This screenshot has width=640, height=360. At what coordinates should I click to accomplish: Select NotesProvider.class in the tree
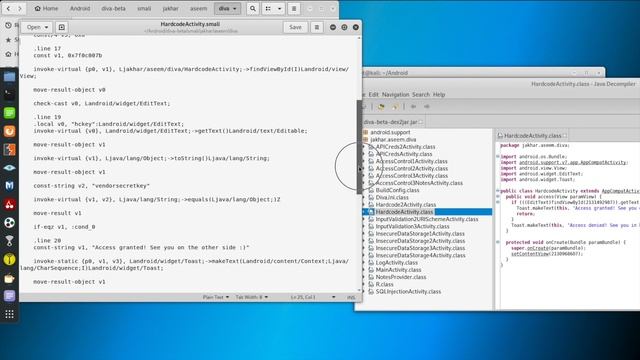pyautogui.click(x=401, y=277)
